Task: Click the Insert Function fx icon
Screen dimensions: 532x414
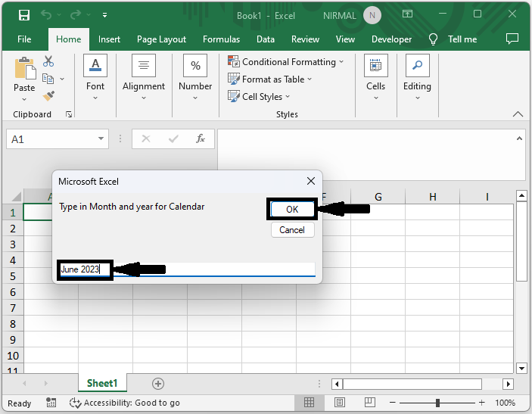Action: (x=201, y=139)
